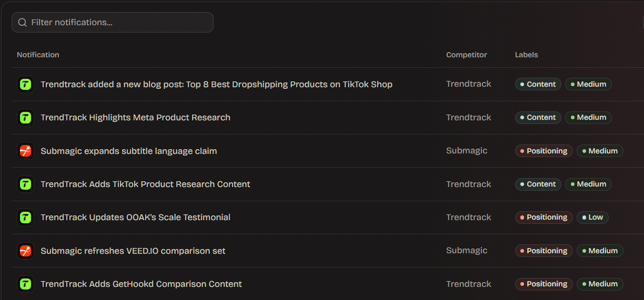Click Medium label in Meta Product Research row

pyautogui.click(x=588, y=117)
